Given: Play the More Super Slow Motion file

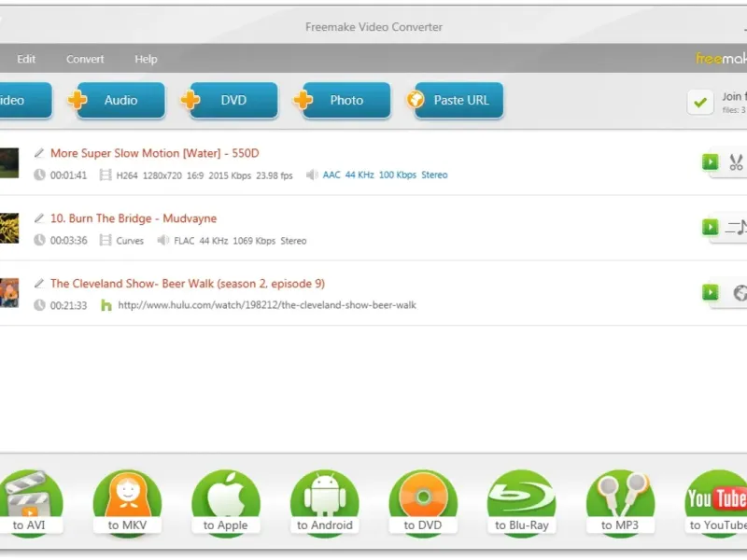Looking at the screenshot, I should point(711,161).
